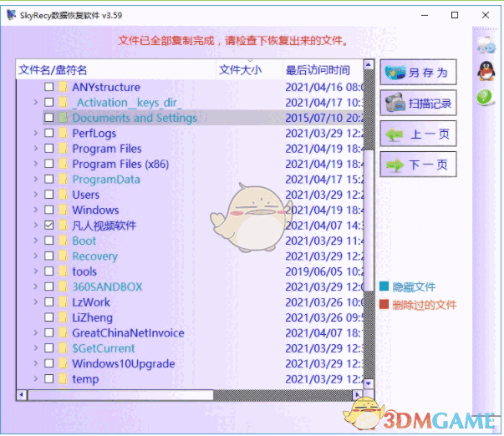Click the tools folder icon
Screen dimensions: 504x436
tap(63, 271)
